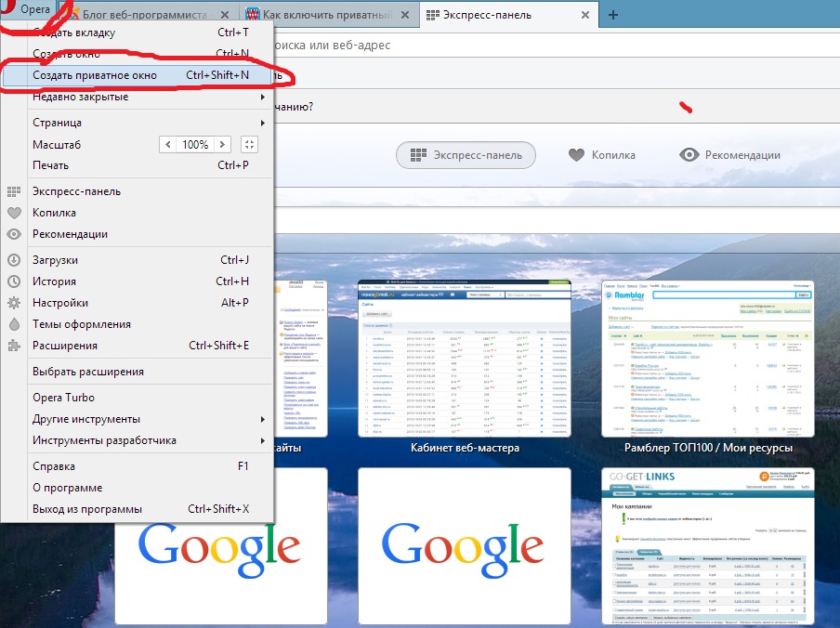Click the Копилка heart icon in the menu
Viewport: 840px width, 628px height.
click(x=14, y=213)
